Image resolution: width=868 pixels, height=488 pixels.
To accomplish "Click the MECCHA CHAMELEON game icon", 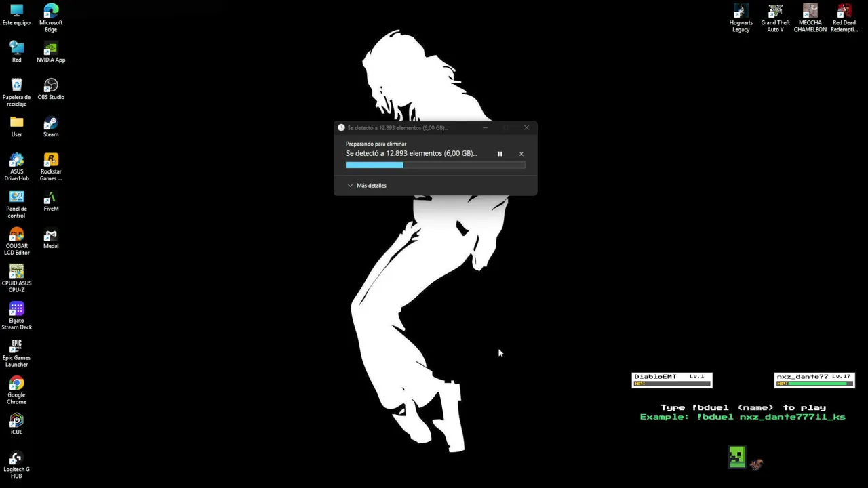I will [810, 18].
